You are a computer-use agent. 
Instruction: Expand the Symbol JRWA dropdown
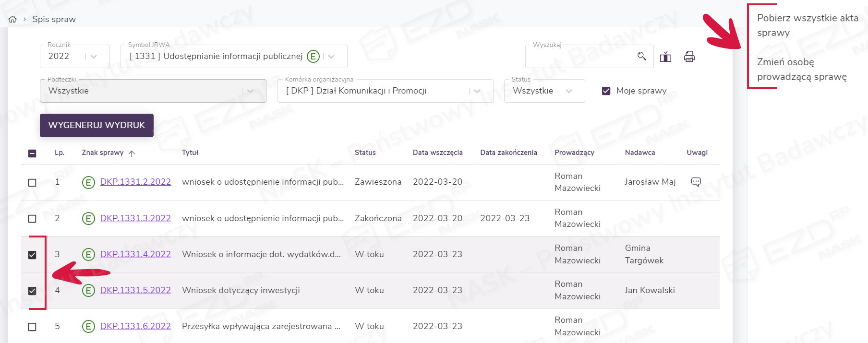(x=331, y=57)
